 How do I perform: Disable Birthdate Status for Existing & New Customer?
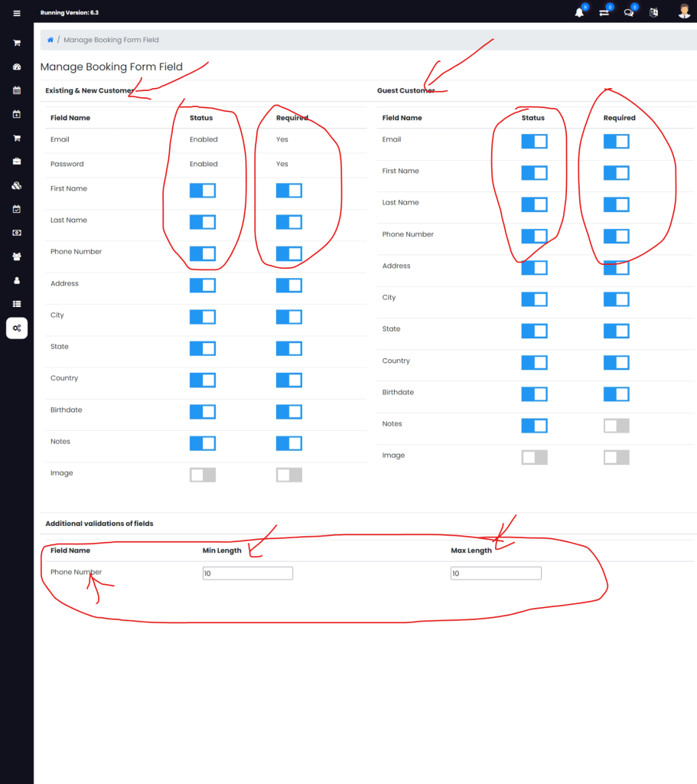(x=202, y=411)
